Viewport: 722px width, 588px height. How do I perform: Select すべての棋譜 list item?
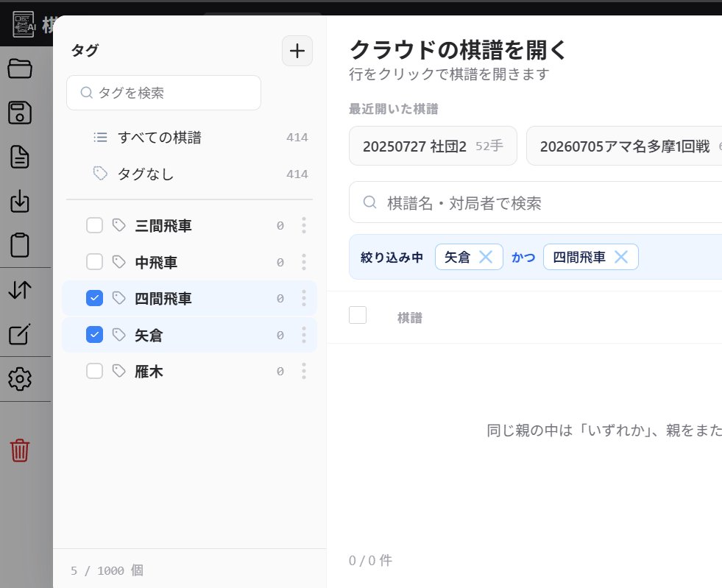point(189,137)
